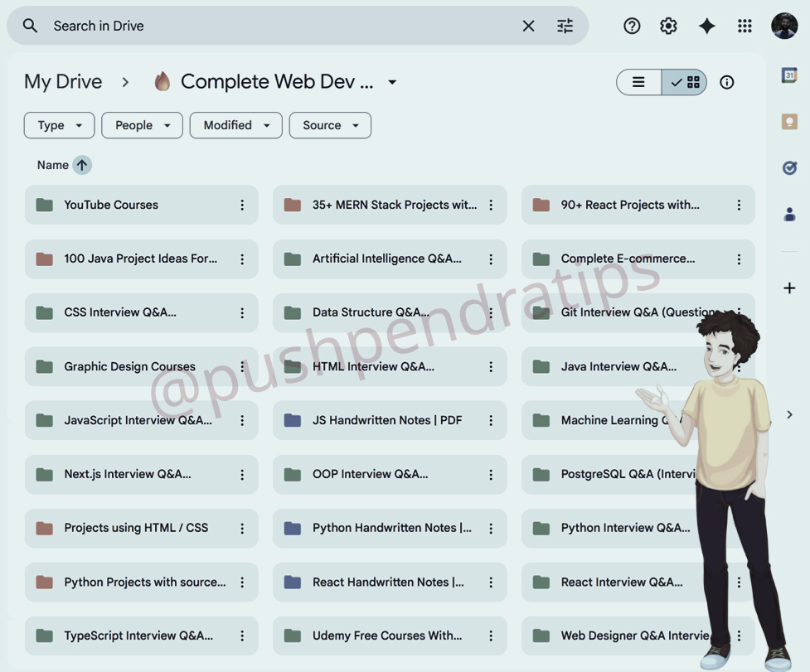The image size is (810, 672).
Task: Open Settings gear icon
Action: 668,26
